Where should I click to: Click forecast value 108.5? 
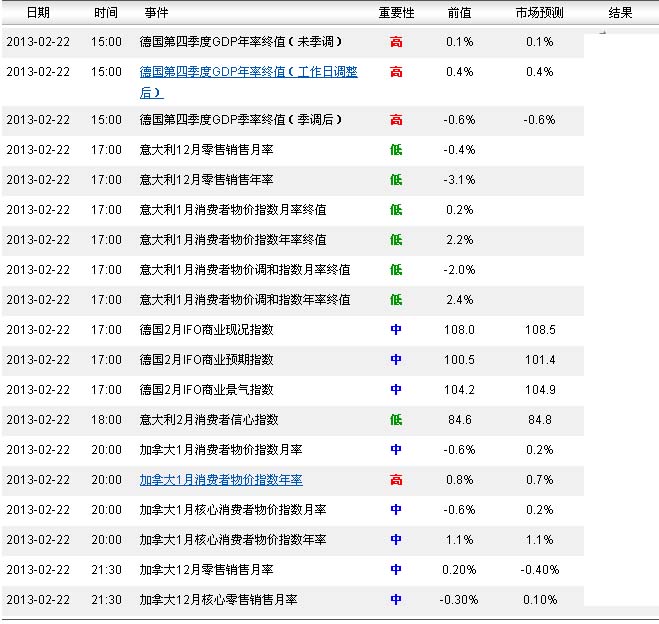pyautogui.click(x=540, y=330)
